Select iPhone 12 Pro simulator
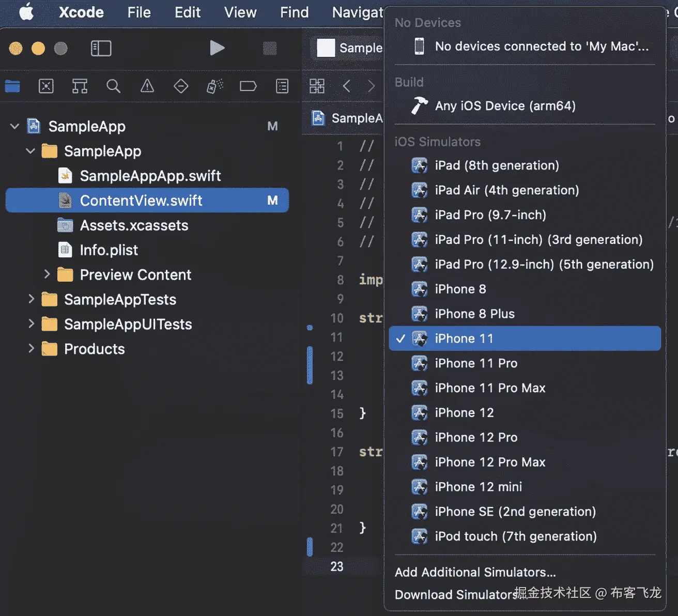678x616 pixels. [x=525, y=438]
